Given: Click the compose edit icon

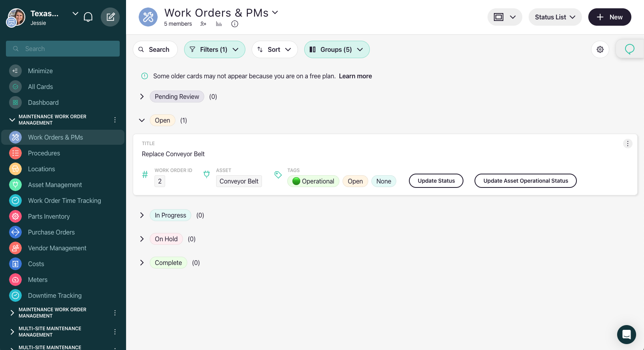Looking at the screenshot, I should pyautogui.click(x=110, y=17).
